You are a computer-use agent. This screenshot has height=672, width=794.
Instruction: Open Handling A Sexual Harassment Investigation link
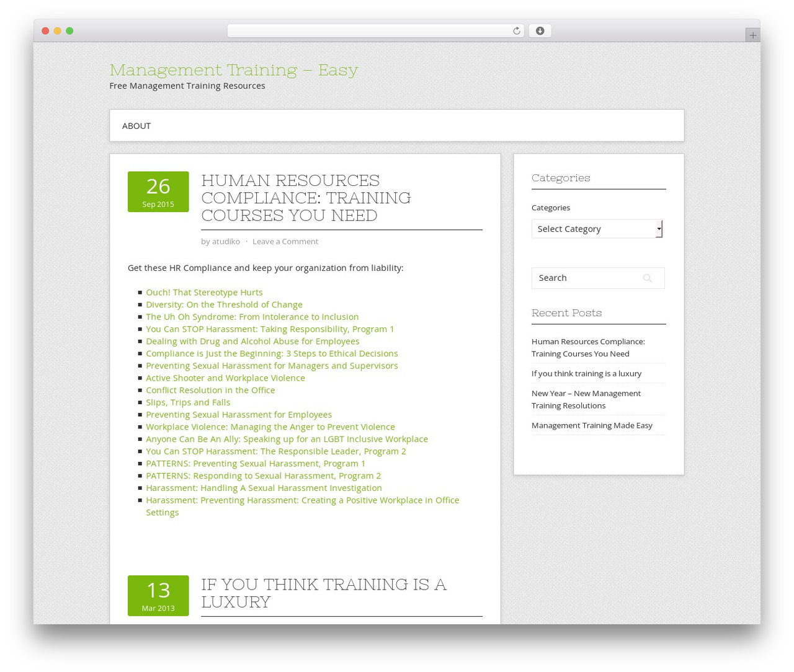[264, 488]
